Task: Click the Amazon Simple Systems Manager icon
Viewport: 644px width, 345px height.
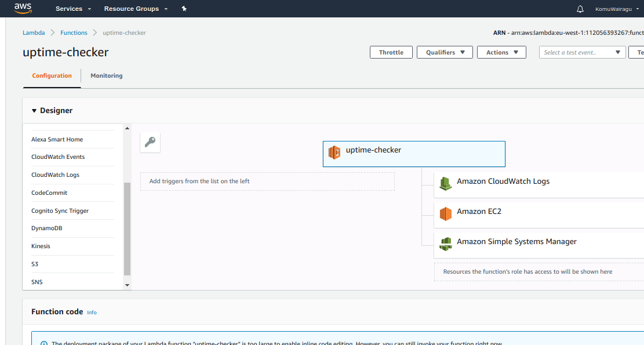Action: click(x=445, y=244)
